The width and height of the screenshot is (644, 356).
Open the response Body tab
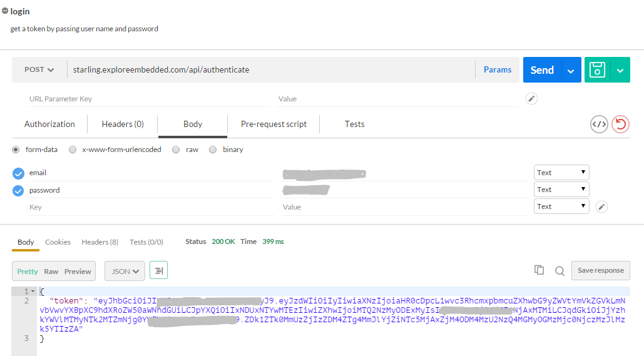tap(26, 242)
